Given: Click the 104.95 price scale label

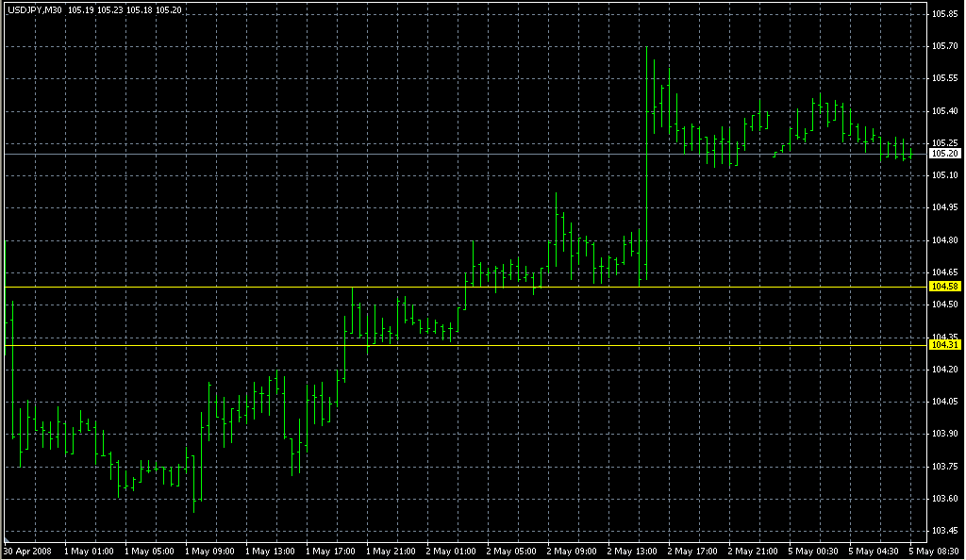Looking at the screenshot, I should (944, 207).
